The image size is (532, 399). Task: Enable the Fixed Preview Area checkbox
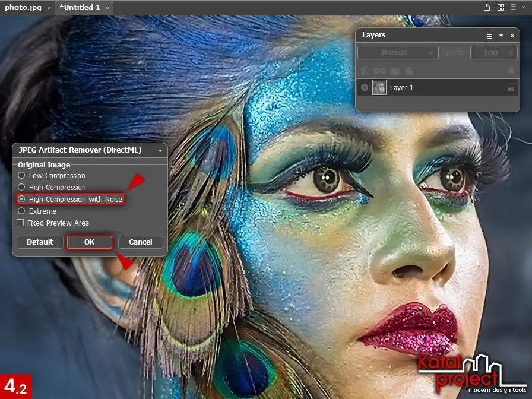[21, 223]
